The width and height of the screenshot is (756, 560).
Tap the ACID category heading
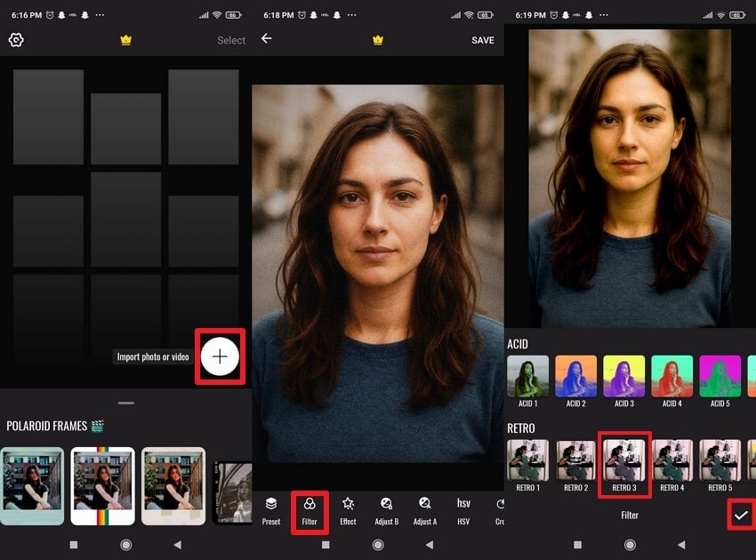click(518, 344)
